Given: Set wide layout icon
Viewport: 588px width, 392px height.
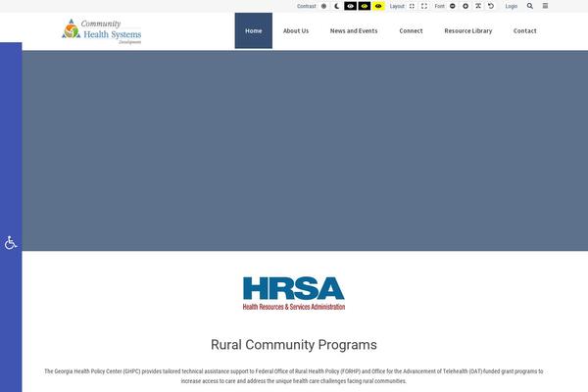Looking at the screenshot, I should 424,6.
